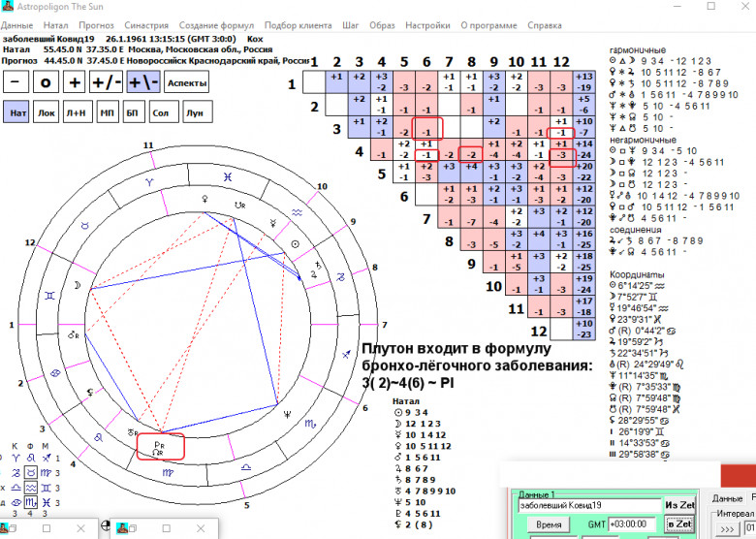Select boxed Scorpio in the К/Ф/М element grid
This screenshot has height=539, width=756.
31,502
